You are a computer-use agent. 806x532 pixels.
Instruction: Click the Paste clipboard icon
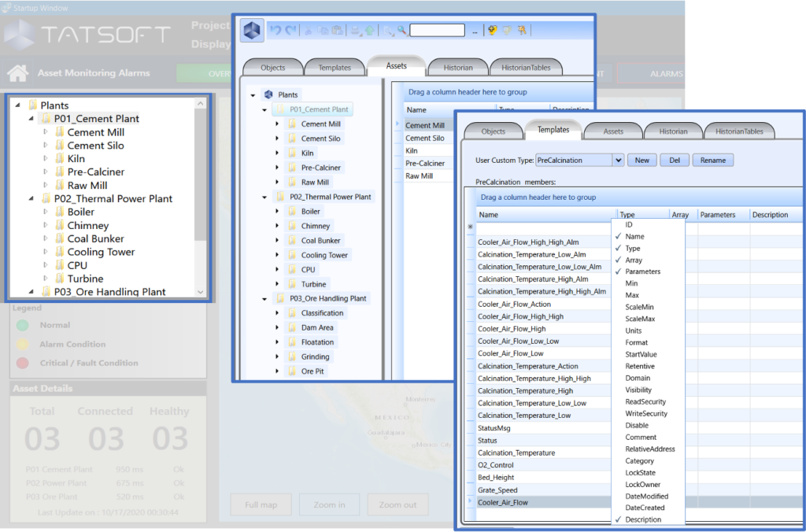pyautogui.click(x=337, y=31)
